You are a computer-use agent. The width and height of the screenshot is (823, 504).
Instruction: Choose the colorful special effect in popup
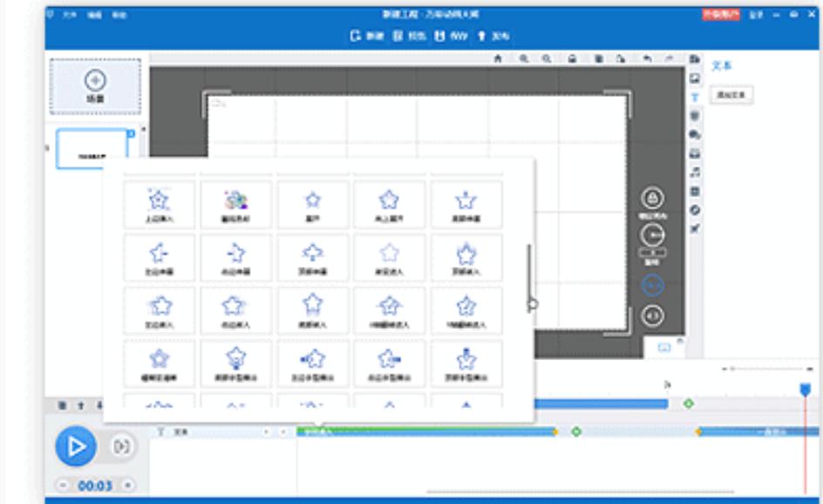coord(235,205)
